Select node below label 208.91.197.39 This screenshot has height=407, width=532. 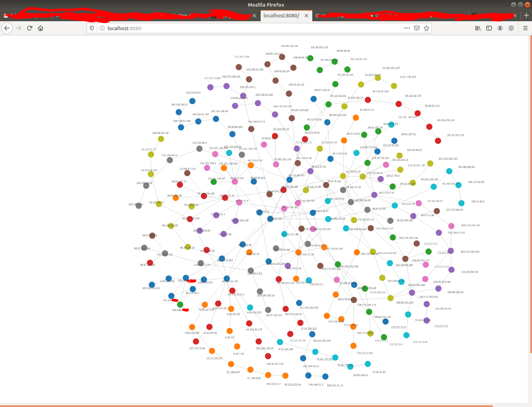[x=161, y=139]
